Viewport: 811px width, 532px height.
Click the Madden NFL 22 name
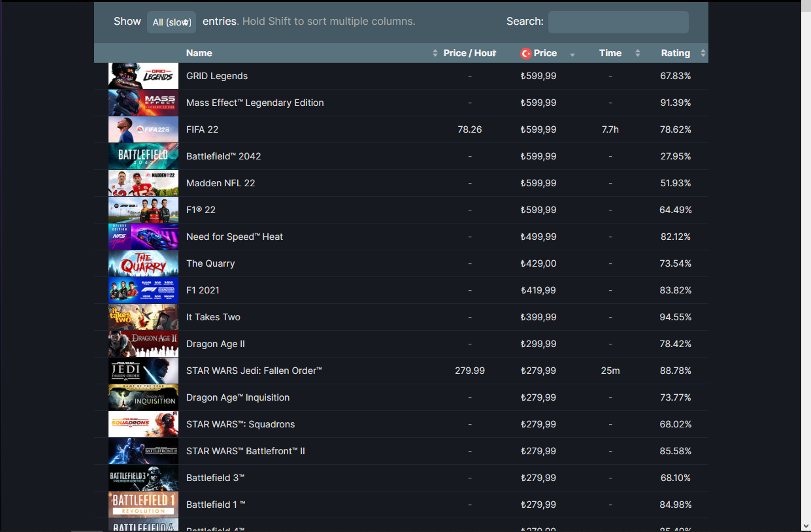(221, 183)
